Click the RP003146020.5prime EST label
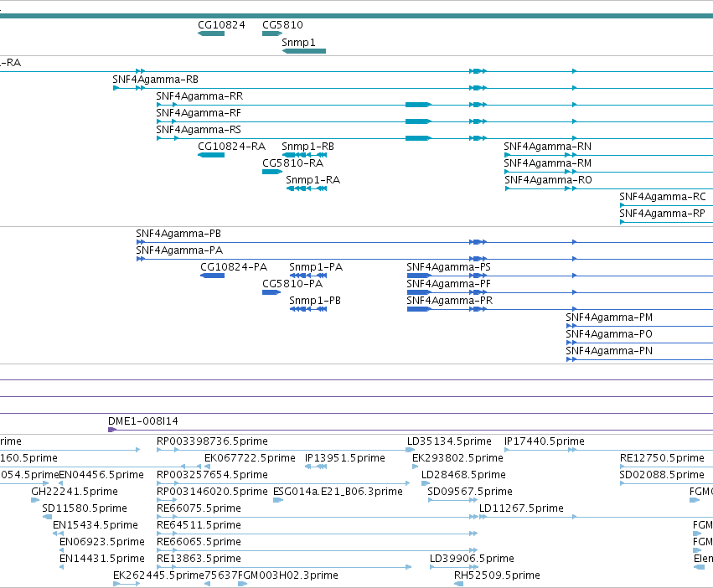 pos(212,492)
